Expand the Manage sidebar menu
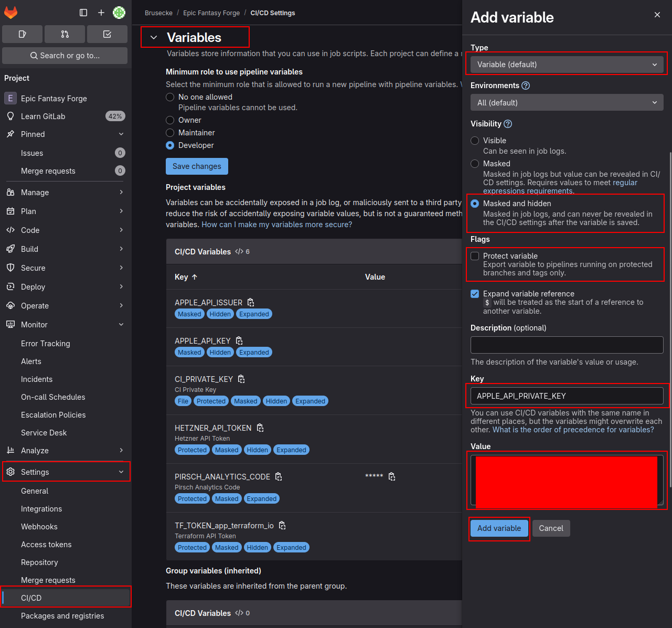Image resolution: width=672 pixels, height=628 pixels. 65,193
